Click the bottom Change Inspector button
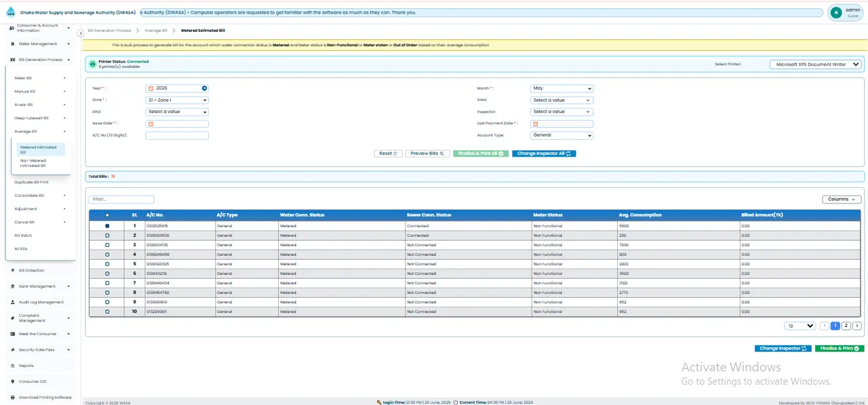 tap(783, 349)
